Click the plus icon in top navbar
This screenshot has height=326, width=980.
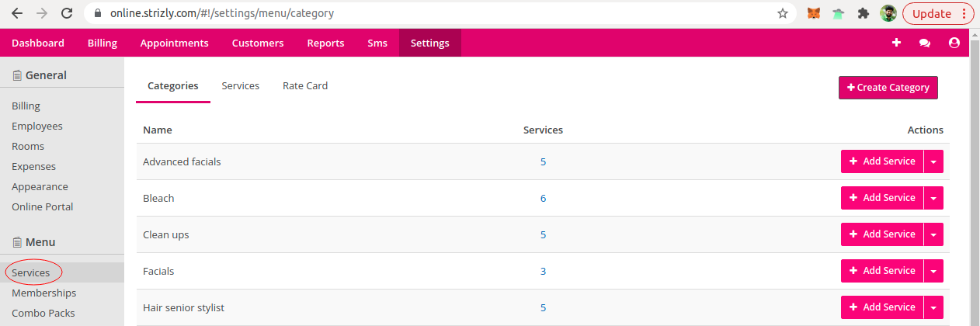tap(896, 43)
